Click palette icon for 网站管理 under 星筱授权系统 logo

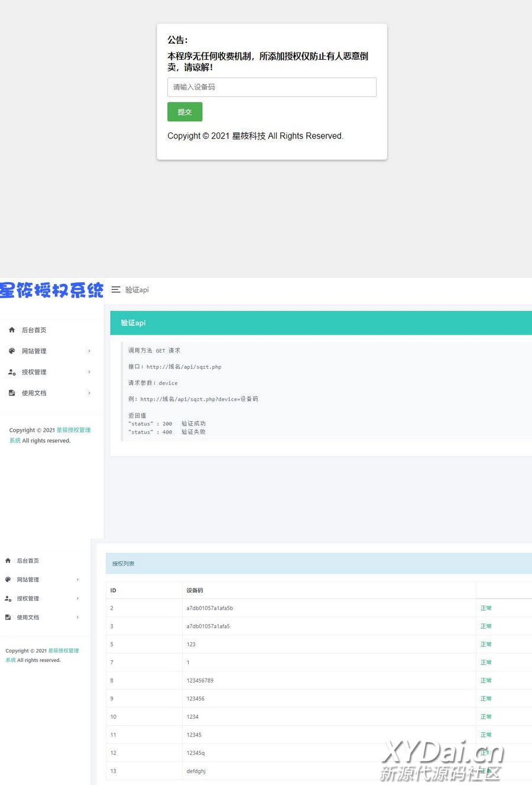12,351
